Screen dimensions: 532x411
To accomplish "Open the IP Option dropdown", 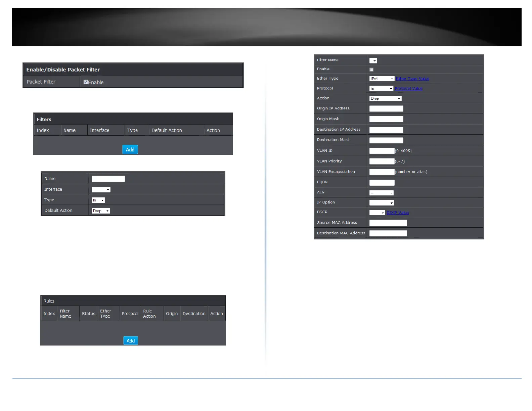I will click(382, 203).
